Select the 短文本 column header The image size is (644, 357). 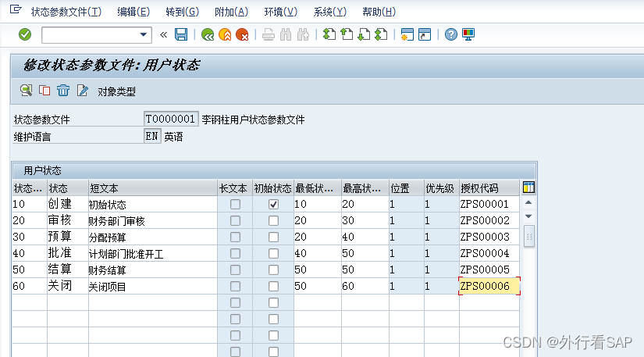[152, 188]
